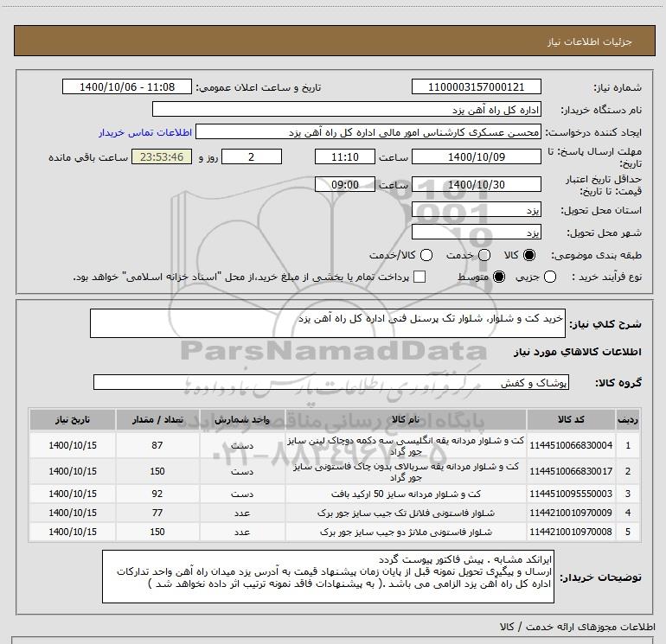
Task: Open اطلاعات تماس خریدار link
Action: [x=145, y=132]
